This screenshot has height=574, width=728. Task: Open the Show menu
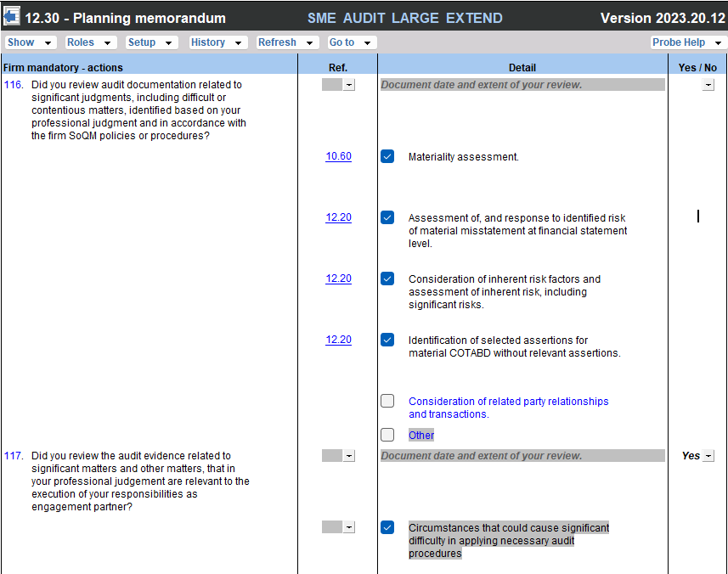29,42
